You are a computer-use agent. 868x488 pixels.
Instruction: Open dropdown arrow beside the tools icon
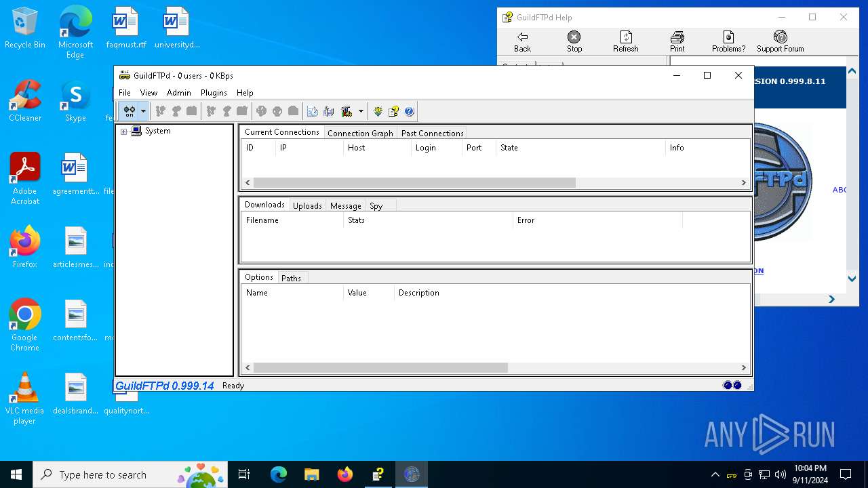click(x=361, y=111)
